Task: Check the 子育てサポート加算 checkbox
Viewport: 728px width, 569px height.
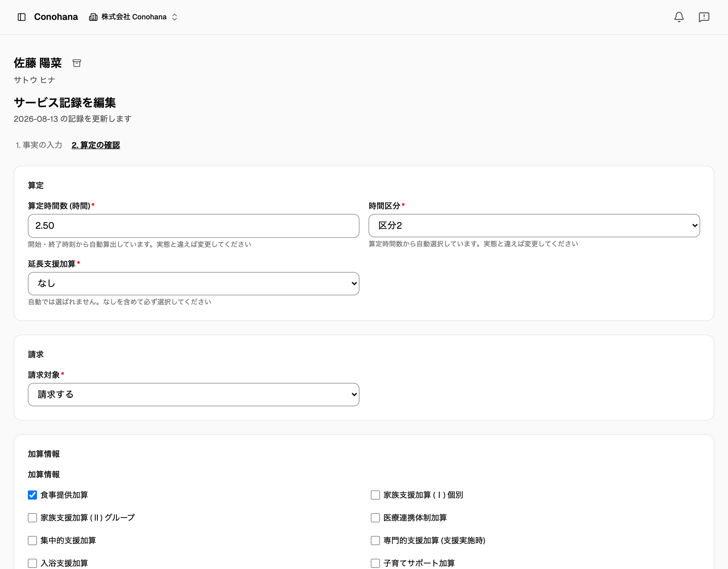Action: (x=375, y=563)
